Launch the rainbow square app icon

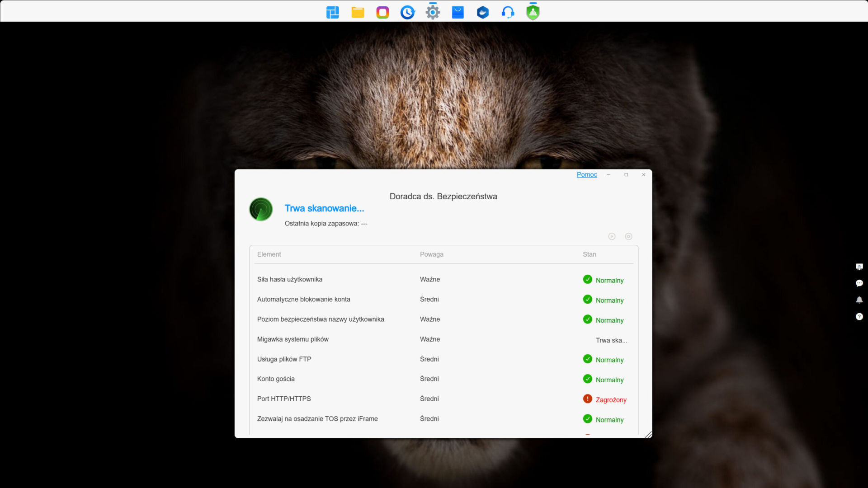pyautogui.click(x=382, y=12)
